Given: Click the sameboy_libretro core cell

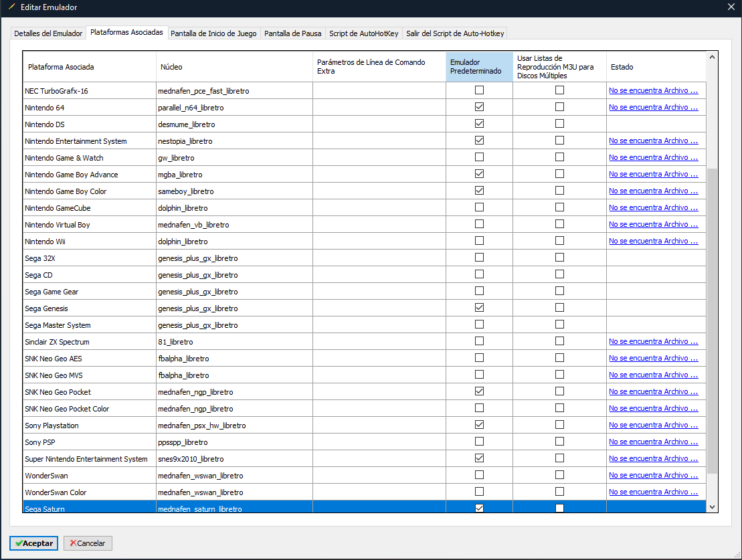Looking at the screenshot, I should tap(234, 191).
